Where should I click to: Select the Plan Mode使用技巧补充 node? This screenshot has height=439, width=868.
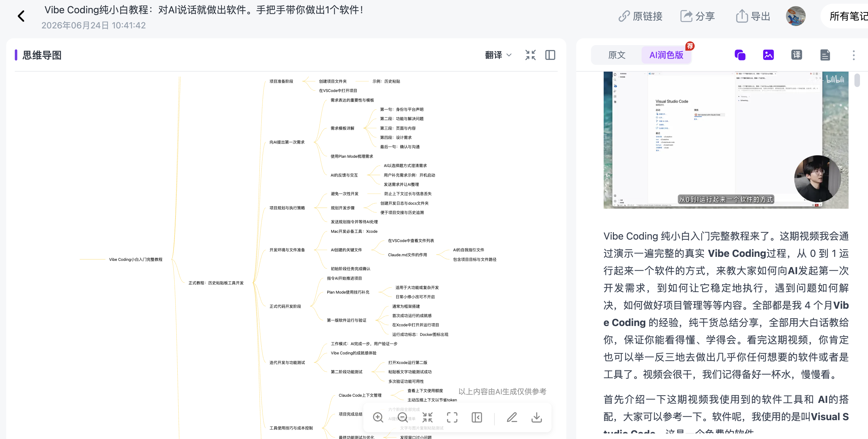[348, 292]
